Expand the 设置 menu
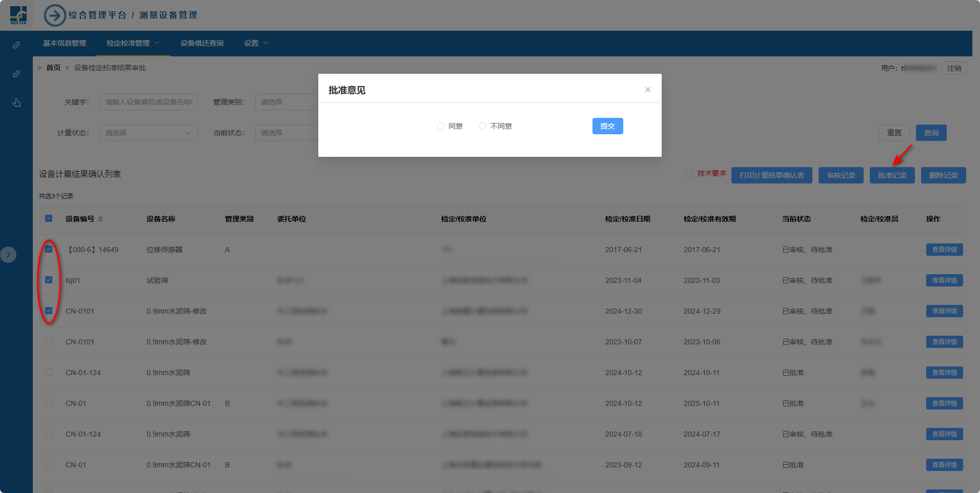 tap(255, 43)
